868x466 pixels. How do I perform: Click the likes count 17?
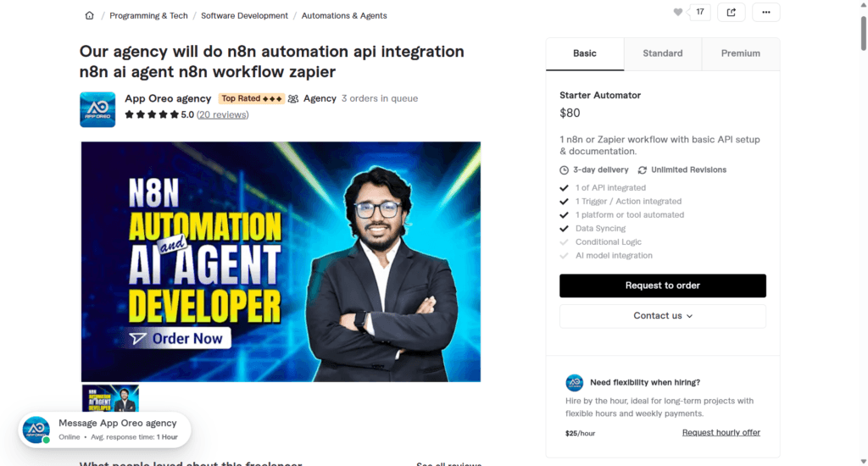click(700, 12)
